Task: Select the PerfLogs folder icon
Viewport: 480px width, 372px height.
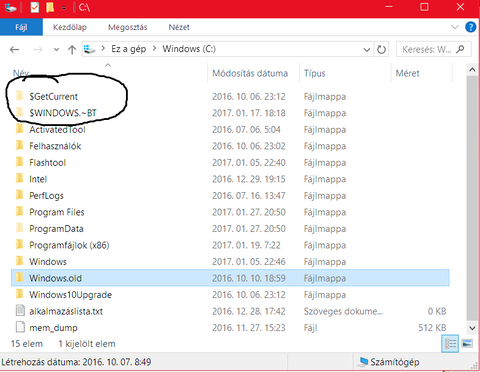Action: point(20,195)
